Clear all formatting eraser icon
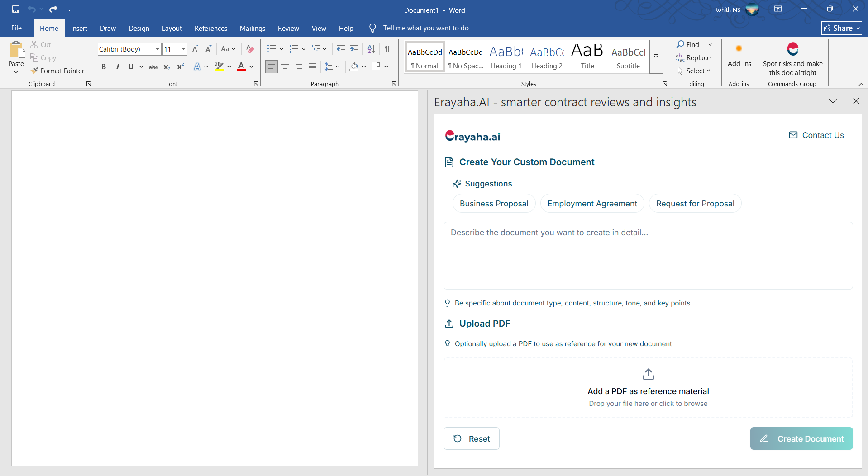The width and height of the screenshot is (868, 476). [x=250, y=49]
